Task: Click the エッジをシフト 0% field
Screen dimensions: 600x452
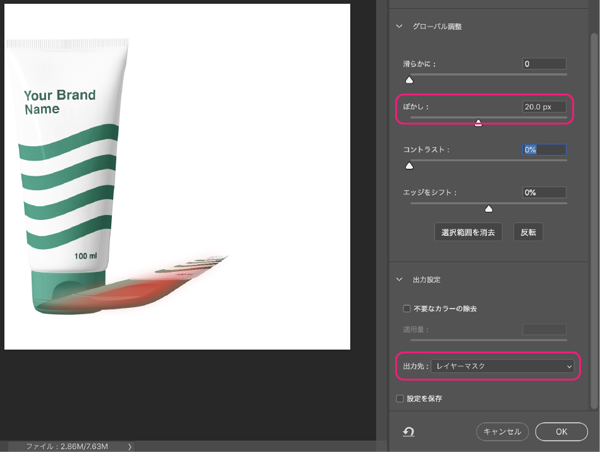Action: click(544, 193)
